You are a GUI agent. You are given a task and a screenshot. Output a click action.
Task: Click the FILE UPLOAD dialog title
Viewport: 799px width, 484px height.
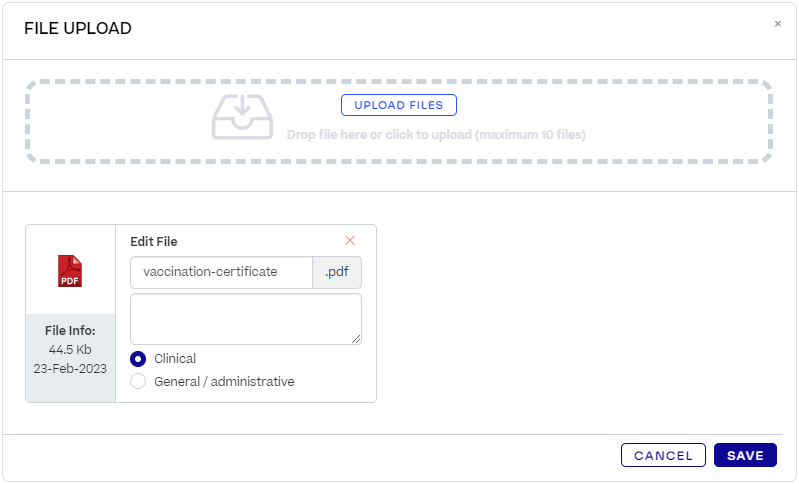coord(78,29)
